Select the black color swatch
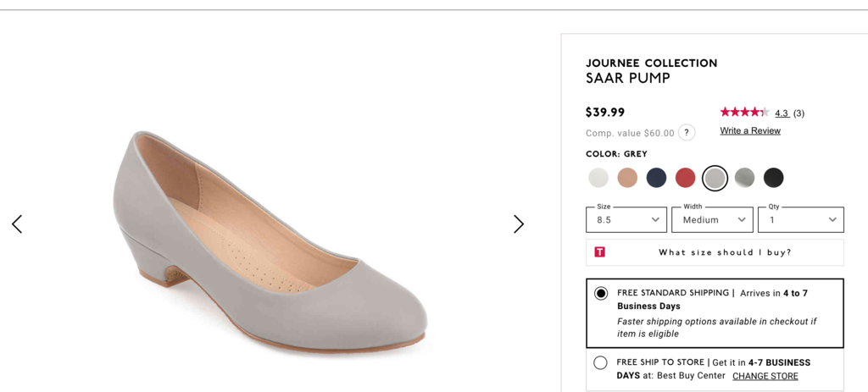868x392 pixels. [773, 178]
